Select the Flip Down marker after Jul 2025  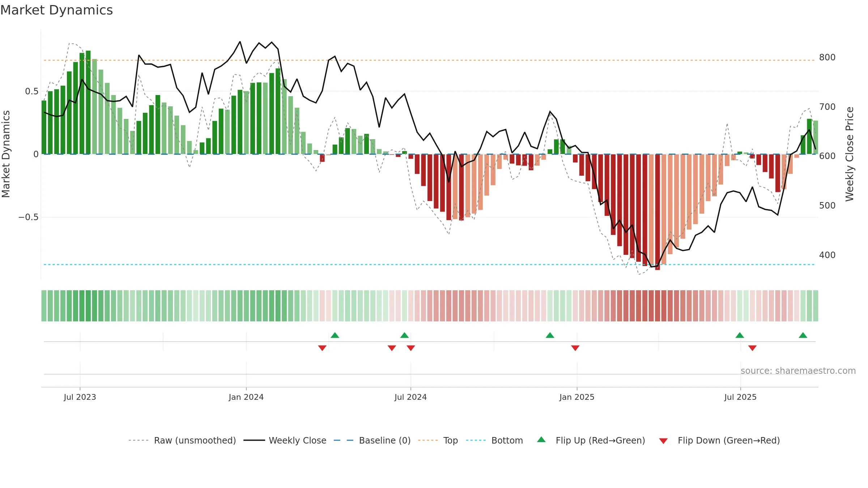coord(752,348)
